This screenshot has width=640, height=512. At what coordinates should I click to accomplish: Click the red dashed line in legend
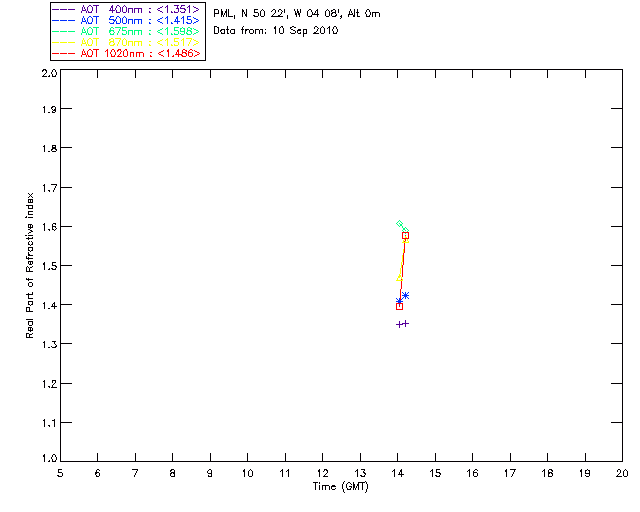(x=64, y=53)
